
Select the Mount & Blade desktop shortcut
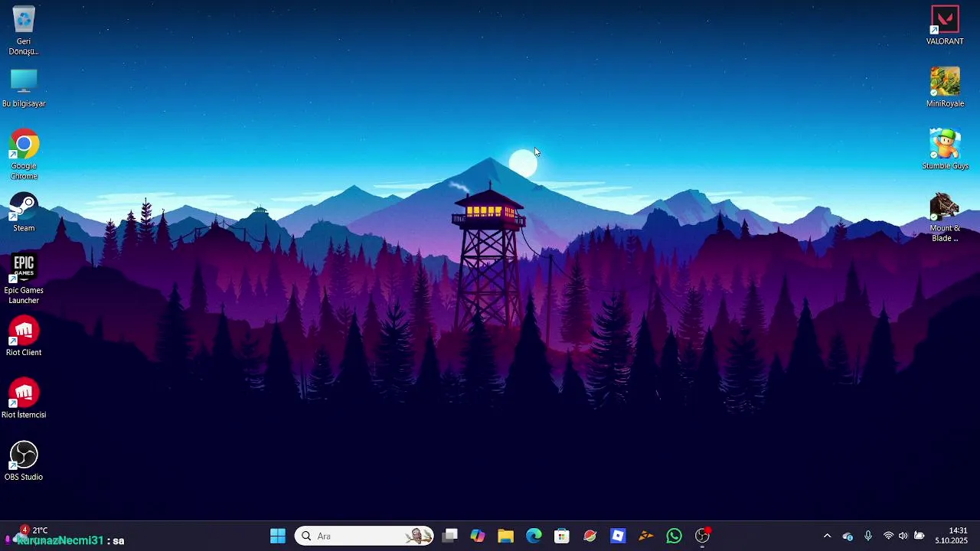945,217
